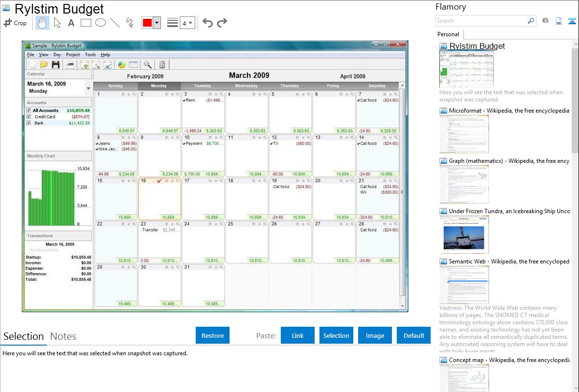Click the calculator toolbar icon
The image size is (579, 392).
point(162,65)
